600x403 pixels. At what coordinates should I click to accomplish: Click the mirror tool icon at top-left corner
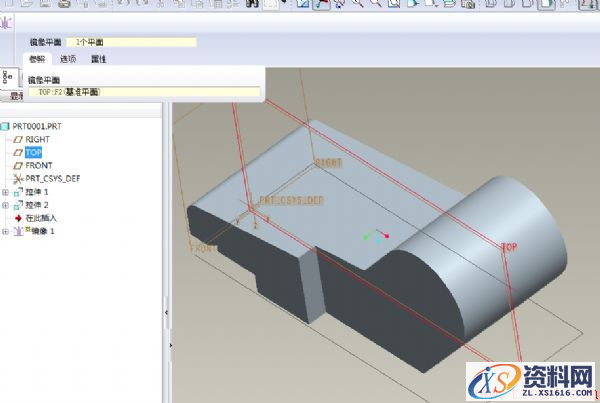tap(6, 20)
